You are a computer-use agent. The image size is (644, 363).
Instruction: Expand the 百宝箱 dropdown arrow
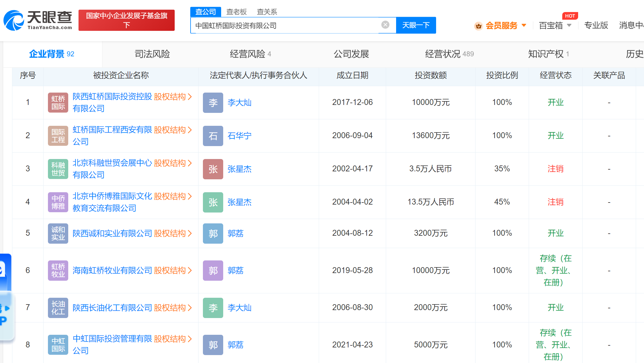click(x=569, y=26)
